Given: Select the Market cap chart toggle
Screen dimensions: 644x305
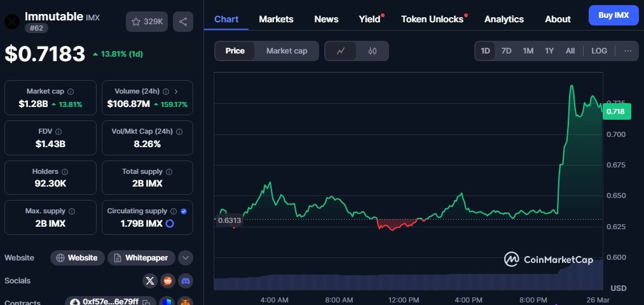Looking at the screenshot, I should click(x=287, y=51).
